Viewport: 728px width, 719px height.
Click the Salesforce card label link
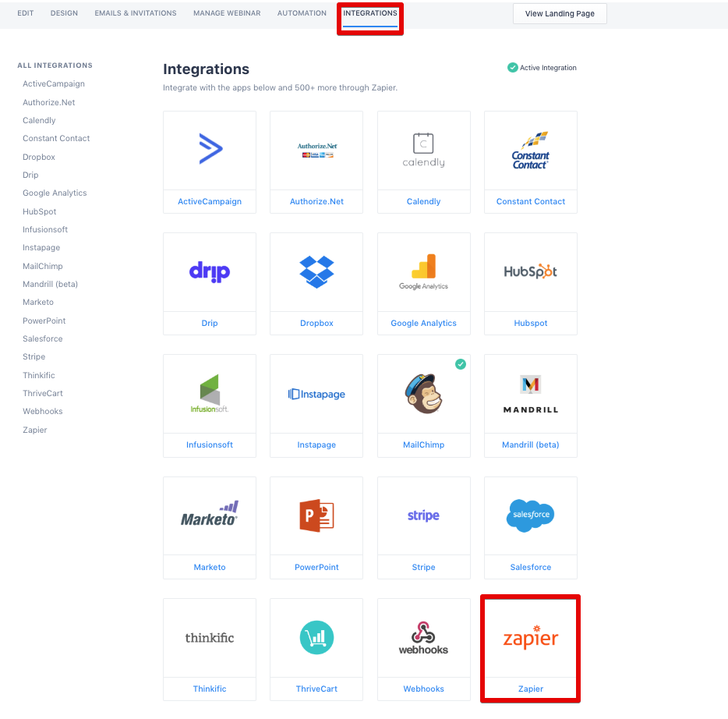point(531,567)
